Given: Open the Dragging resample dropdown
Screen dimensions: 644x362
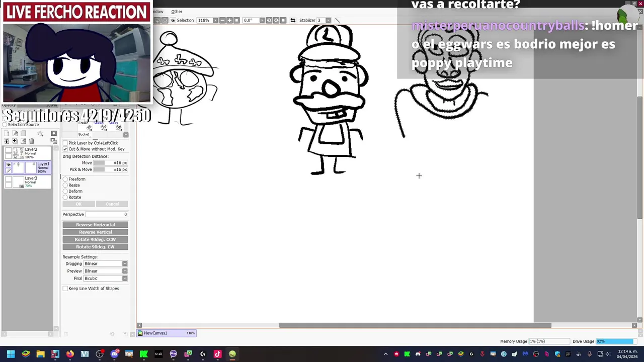Looking at the screenshot, I should pos(125,263).
